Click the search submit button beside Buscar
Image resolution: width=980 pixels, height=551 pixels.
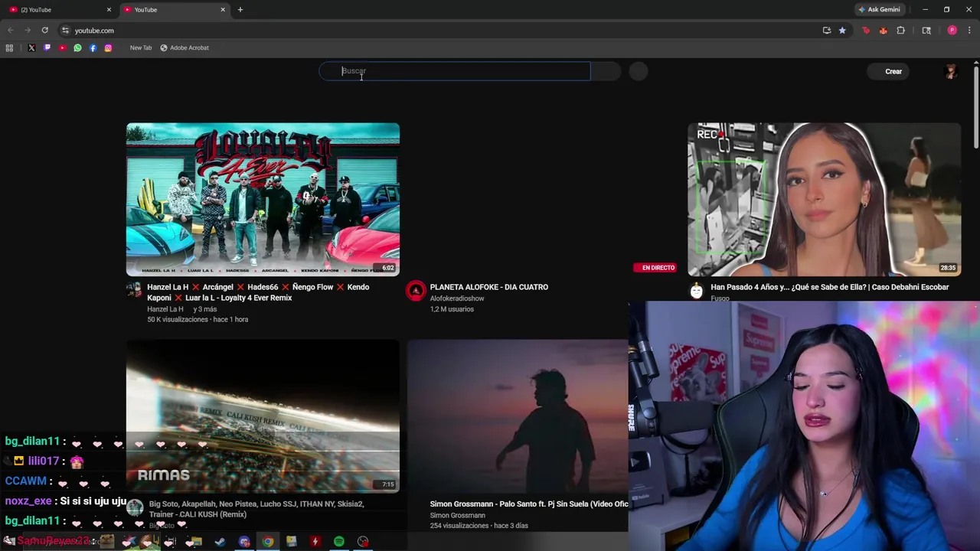606,71
